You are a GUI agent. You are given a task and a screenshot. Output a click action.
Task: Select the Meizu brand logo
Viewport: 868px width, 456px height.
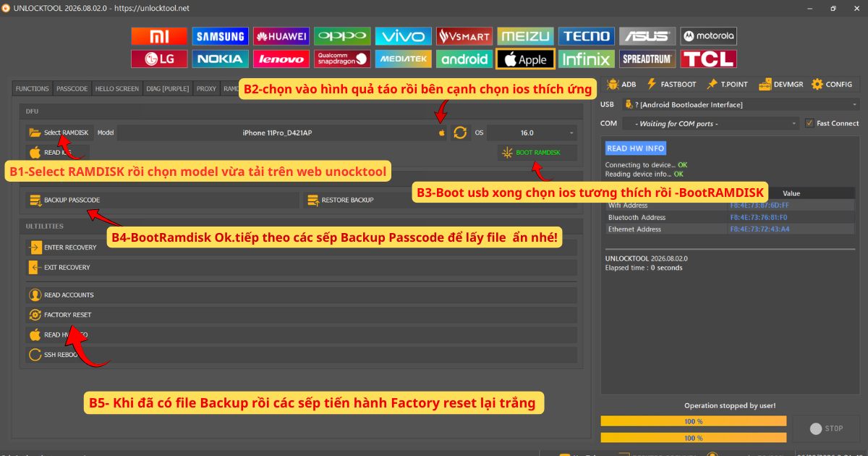coord(526,36)
